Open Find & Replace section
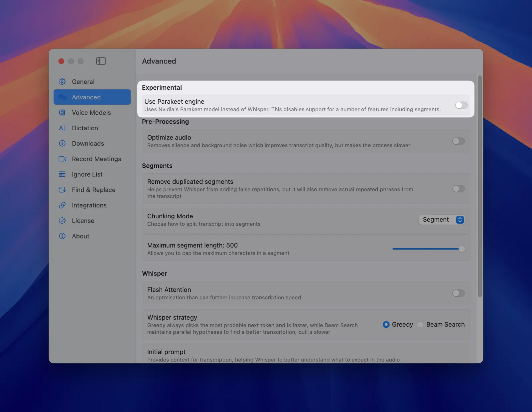Viewport: 532px width, 412px height. click(92, 190)
